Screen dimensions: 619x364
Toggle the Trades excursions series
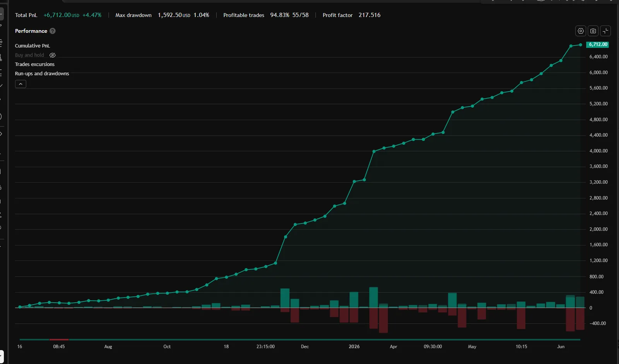pyautogui.click(x=35, y=64)
